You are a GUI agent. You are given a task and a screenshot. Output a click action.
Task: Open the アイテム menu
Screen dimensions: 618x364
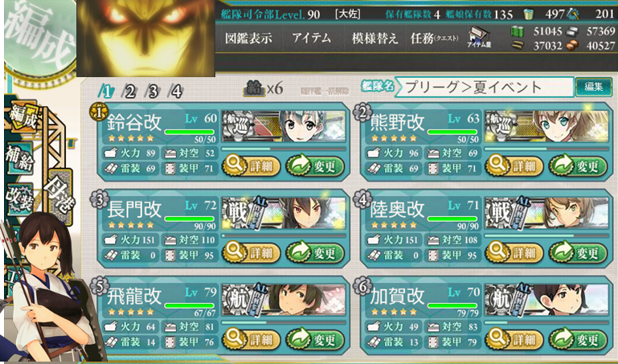(x=311, y=39)
